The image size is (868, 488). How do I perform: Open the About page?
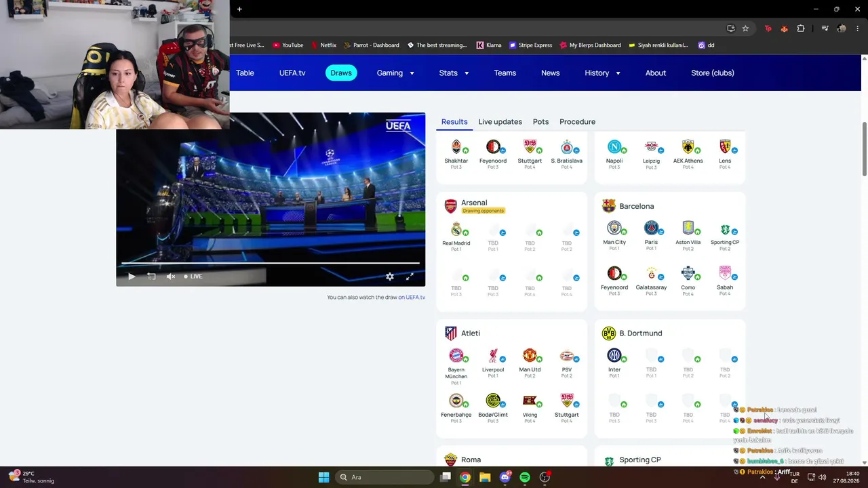coord(656,73)
